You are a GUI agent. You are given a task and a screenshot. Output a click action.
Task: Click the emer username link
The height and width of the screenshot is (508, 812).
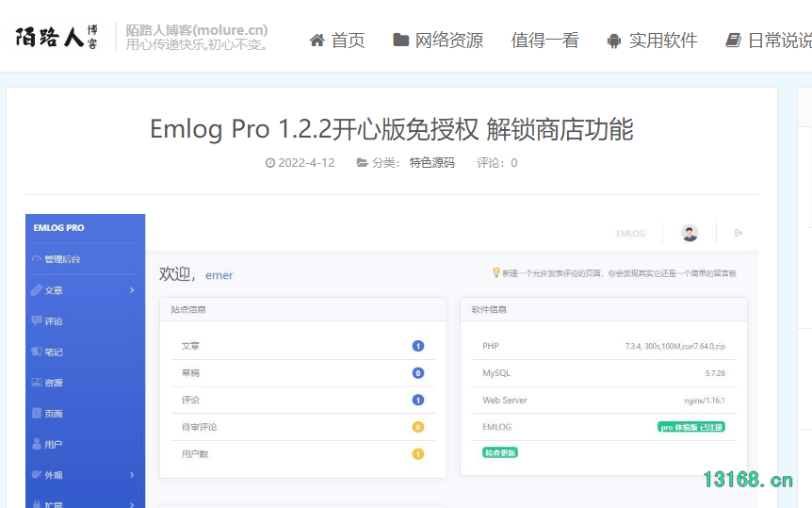(219, 275)
